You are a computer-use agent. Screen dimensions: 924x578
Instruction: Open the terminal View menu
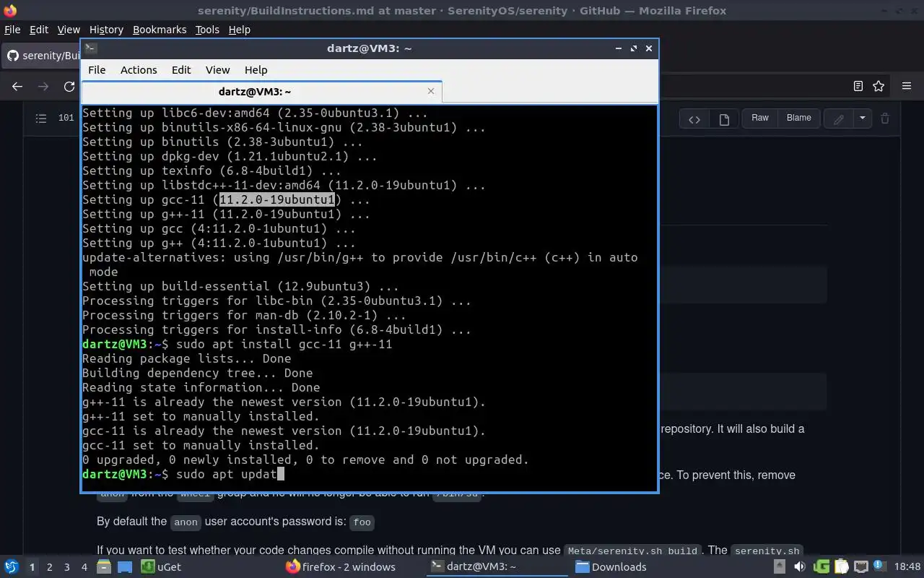click(217, 70)
